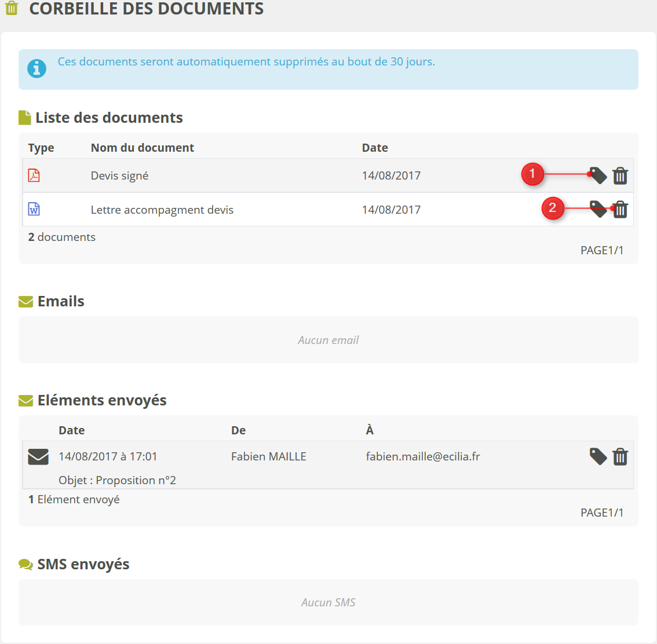657x644 pixels.
Task: Click the fabien.maille@ecilia.fr recipient address
Action: click(423, 456)
